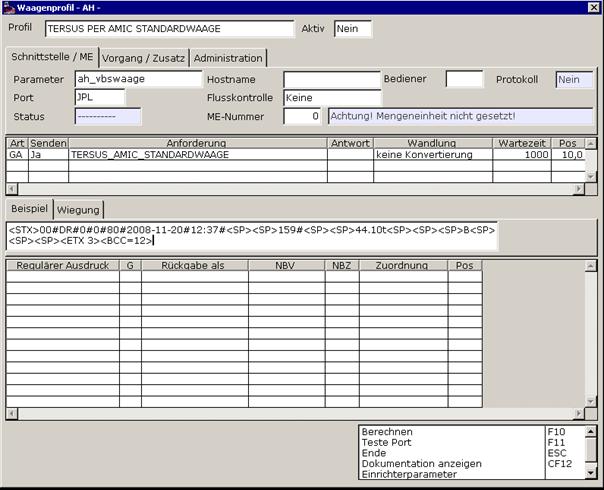Click the Waagenprofil title bar app icon

[9, 8]
